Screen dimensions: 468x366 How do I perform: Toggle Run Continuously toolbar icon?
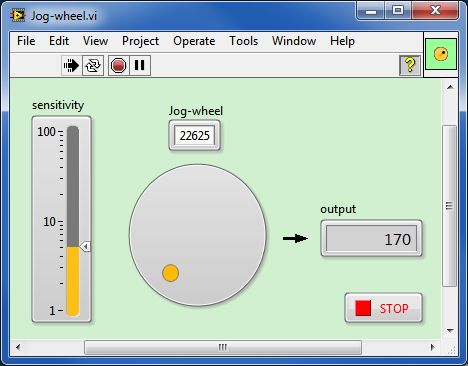point(93,65)
